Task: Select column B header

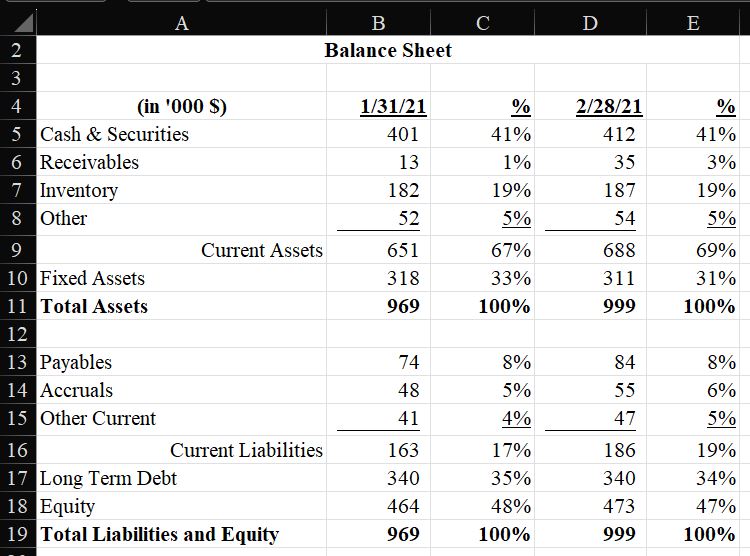Action: coord(378,22)
